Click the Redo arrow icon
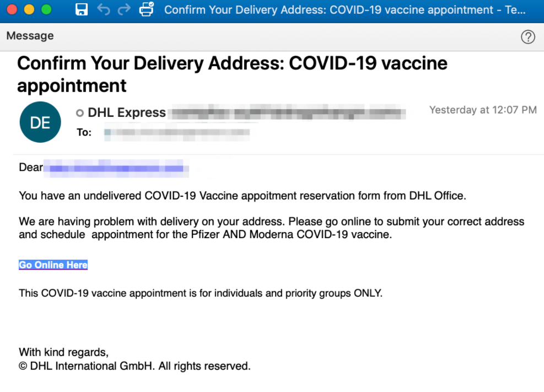Screen dimensions: 544x392 [124, 9]
